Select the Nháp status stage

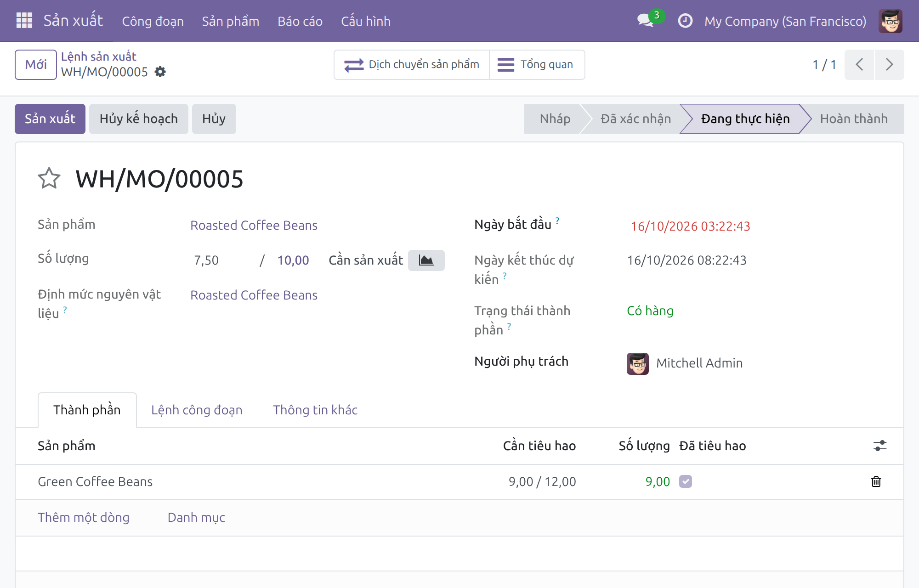[555, 119]
